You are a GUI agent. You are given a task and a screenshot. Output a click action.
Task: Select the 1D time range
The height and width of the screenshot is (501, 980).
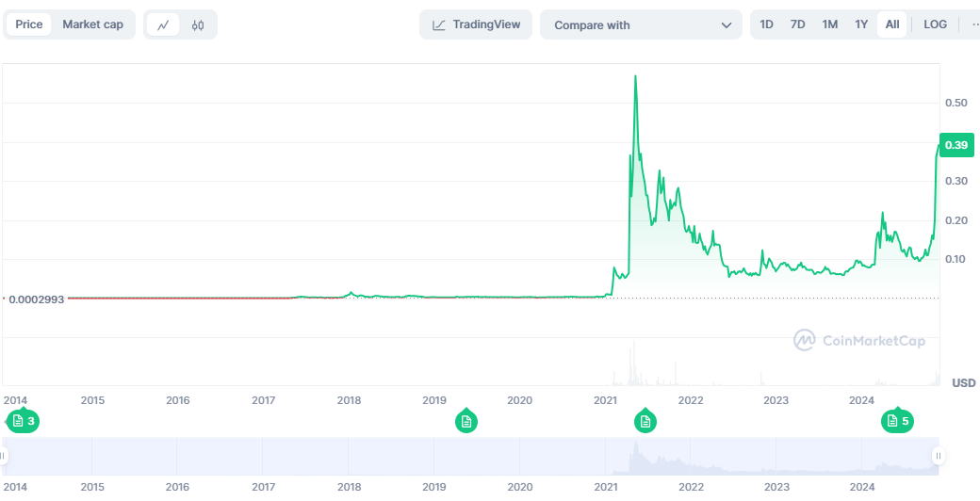tap(767, 24)
